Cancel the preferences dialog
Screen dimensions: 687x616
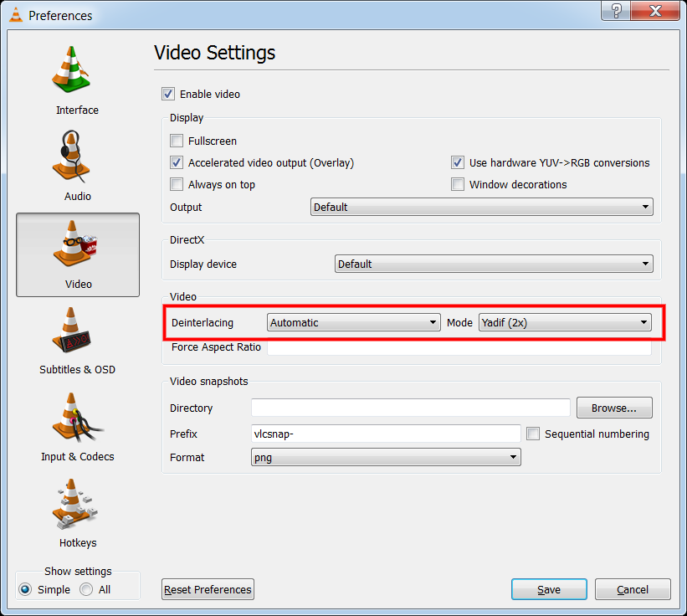tap(633, 589)
